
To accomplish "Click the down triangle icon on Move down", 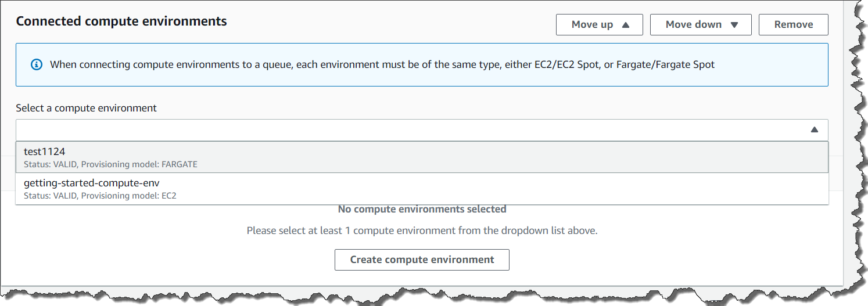I will pos(734,25).
